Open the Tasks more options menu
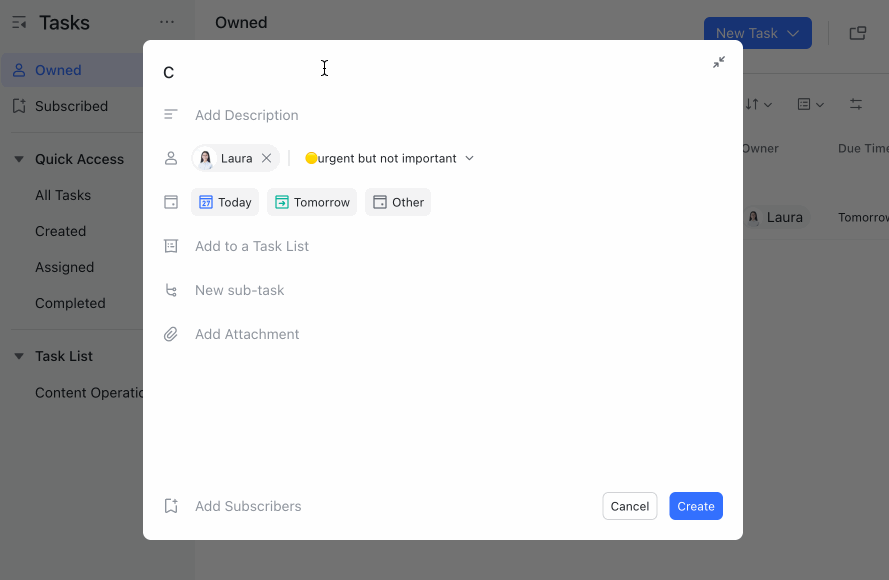This screenshot has height=580, width=889. point(166,22)
